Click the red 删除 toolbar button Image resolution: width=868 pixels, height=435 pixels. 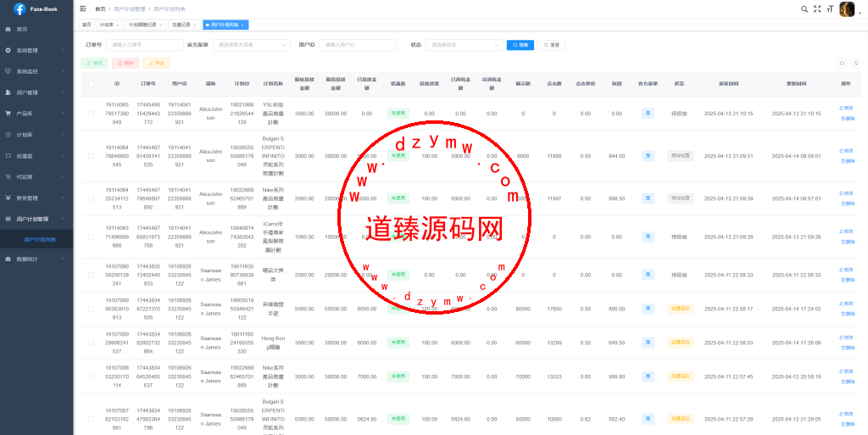[125, 63]
